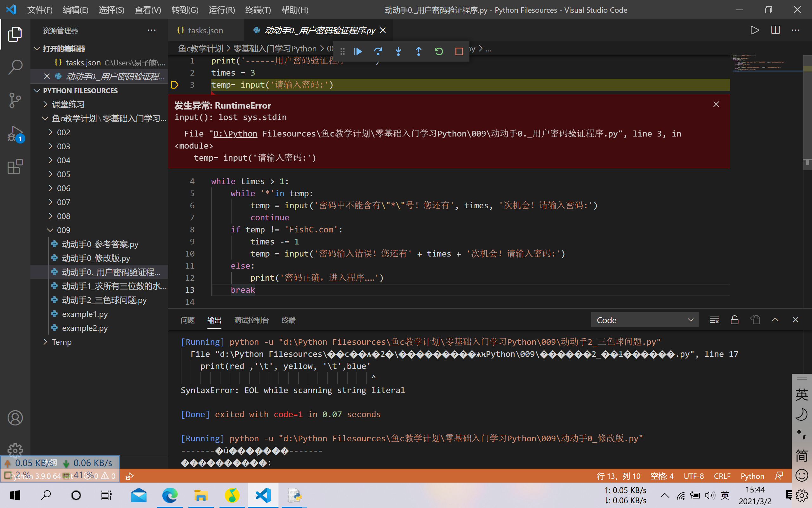Open the Source Control view

tap(15, 100)
